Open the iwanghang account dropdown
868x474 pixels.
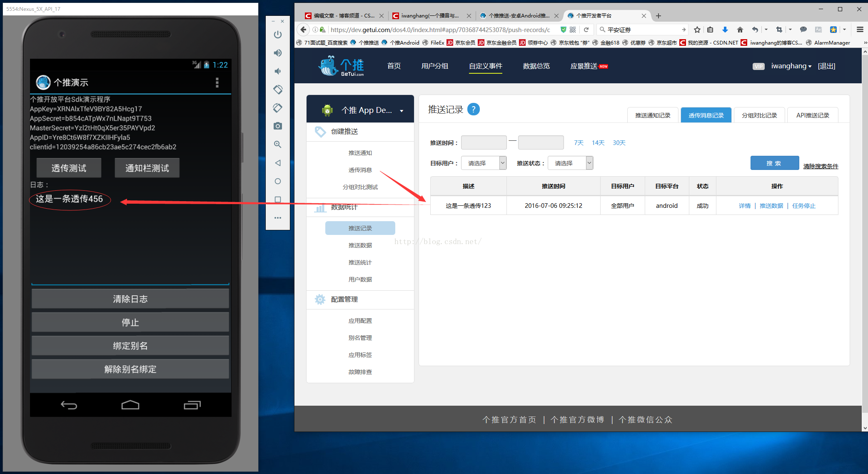pos(791,66)
